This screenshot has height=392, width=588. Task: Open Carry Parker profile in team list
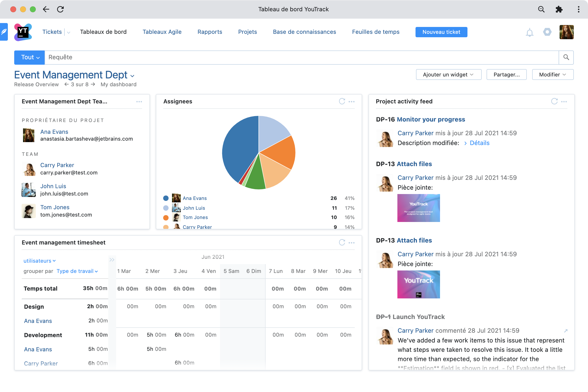click(57, 165)
